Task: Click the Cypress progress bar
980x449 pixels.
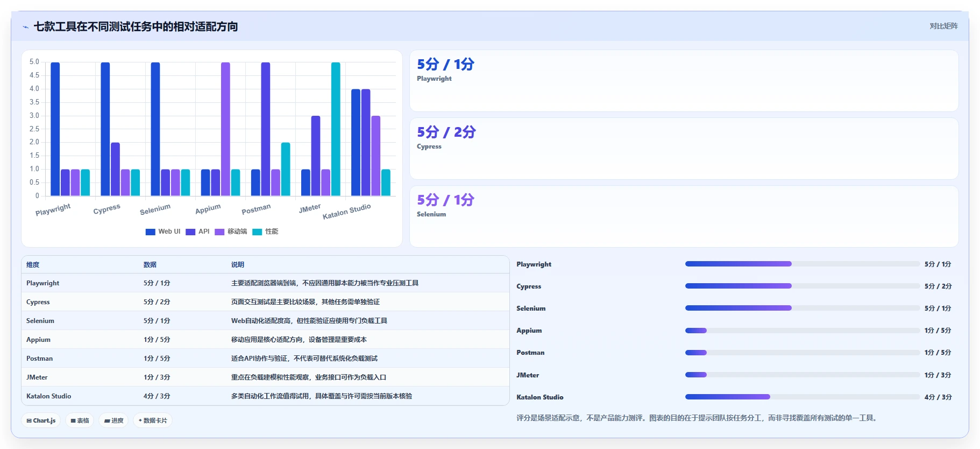Action: (802, 286)
